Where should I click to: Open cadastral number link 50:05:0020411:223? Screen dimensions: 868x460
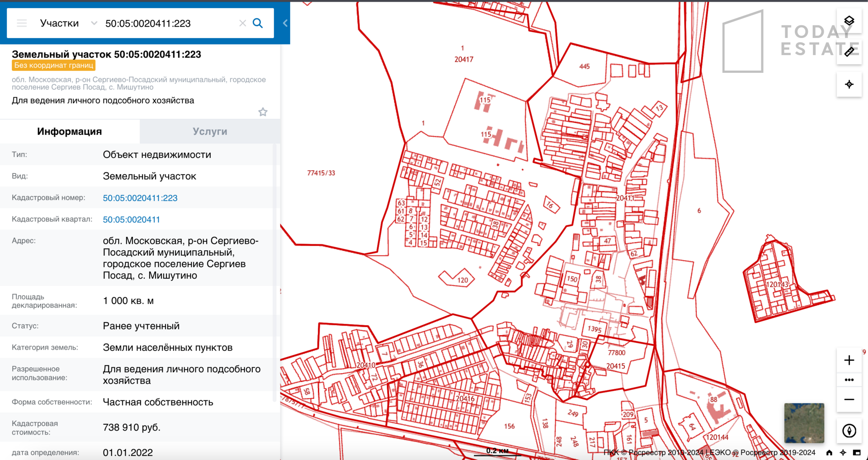(140, 198)
